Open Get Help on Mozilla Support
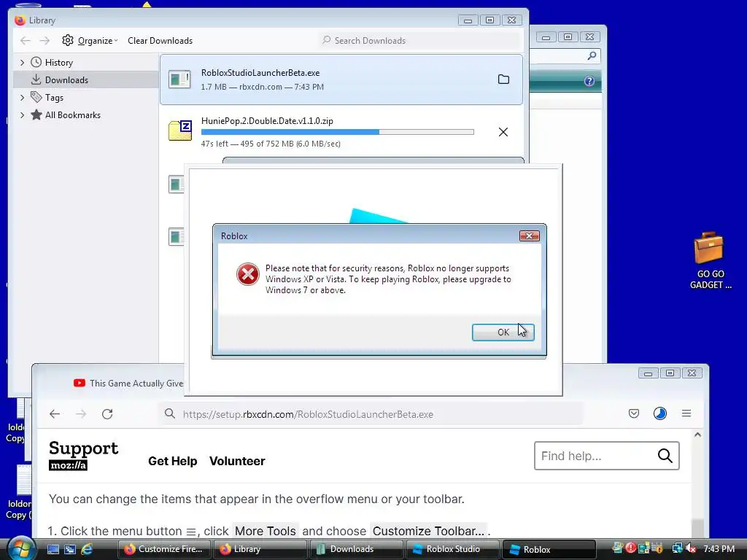Viewport: 747px width, 560px height. click(x=172, y=461)
